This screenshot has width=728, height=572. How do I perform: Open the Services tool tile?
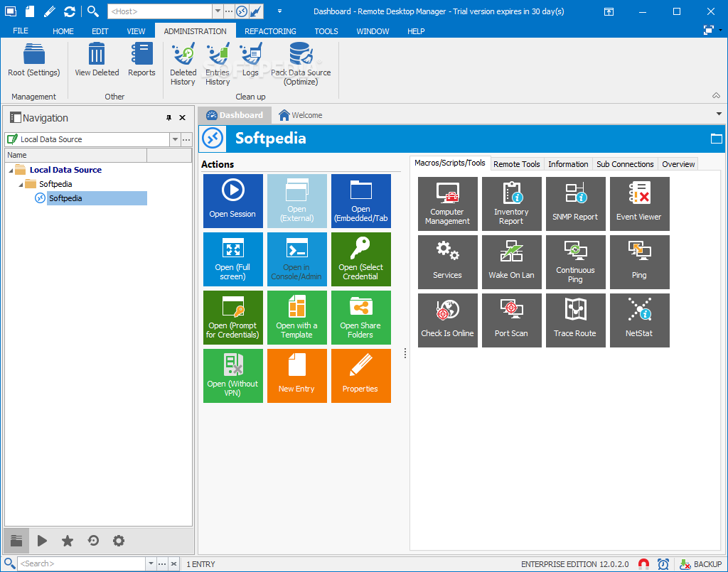448,262
